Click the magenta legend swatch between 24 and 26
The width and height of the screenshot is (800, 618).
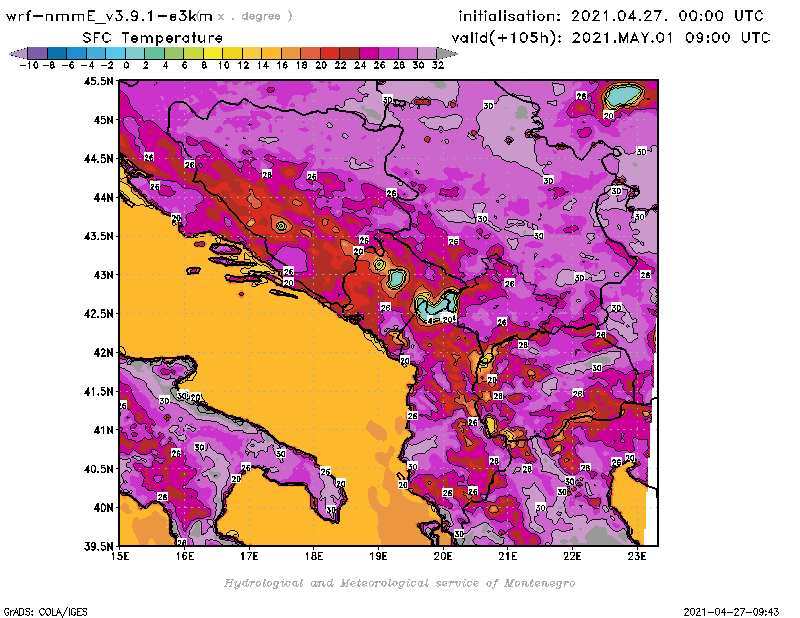click(369, 54)
